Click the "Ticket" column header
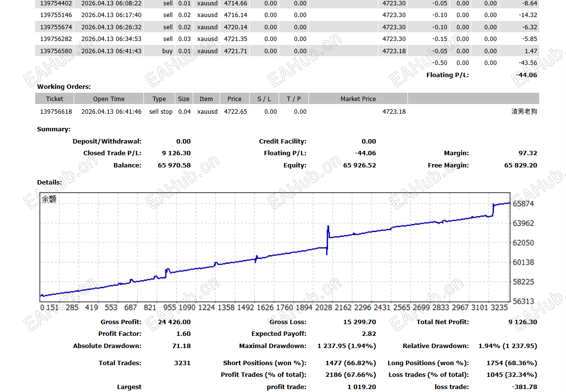566x392 pixels. 55,99
